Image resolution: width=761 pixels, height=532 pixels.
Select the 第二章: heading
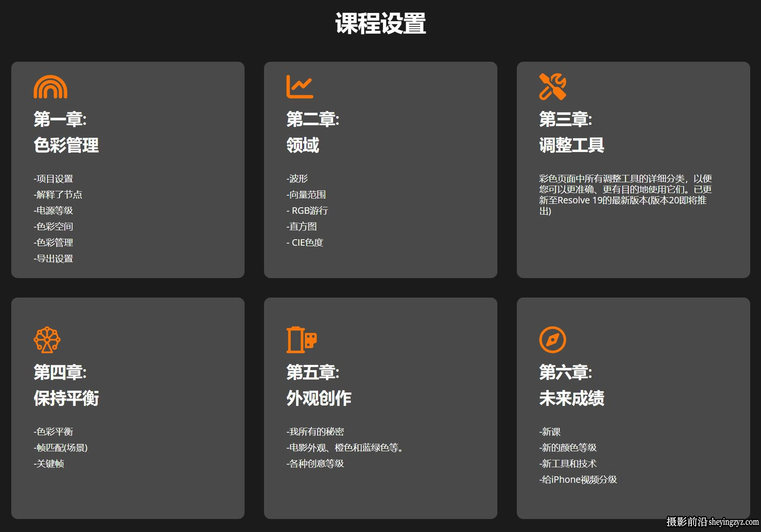tap(313, 119)
